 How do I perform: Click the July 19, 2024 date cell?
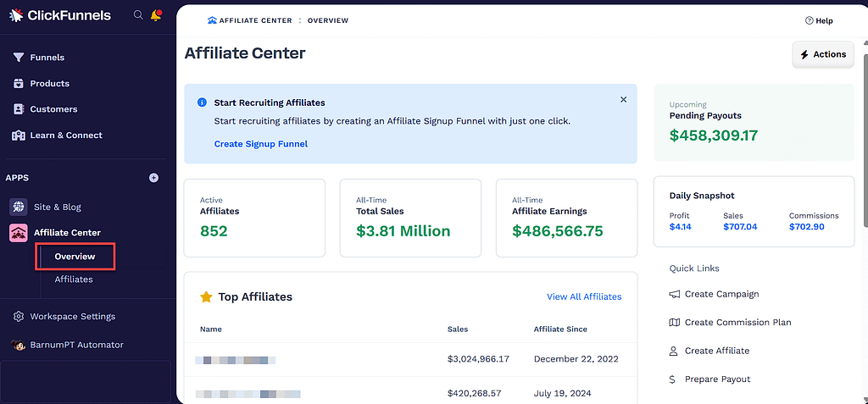pyautogui.click(x=563, y=394)
